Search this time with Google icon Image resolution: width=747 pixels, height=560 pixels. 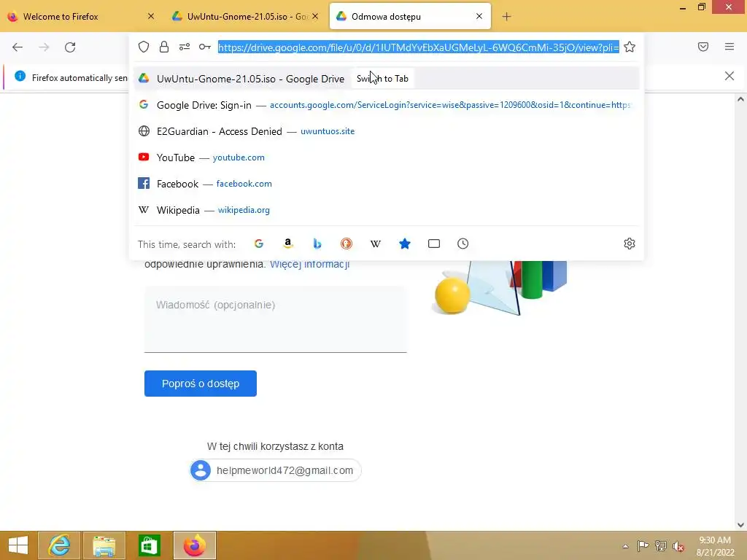click(x=259, y=244)
